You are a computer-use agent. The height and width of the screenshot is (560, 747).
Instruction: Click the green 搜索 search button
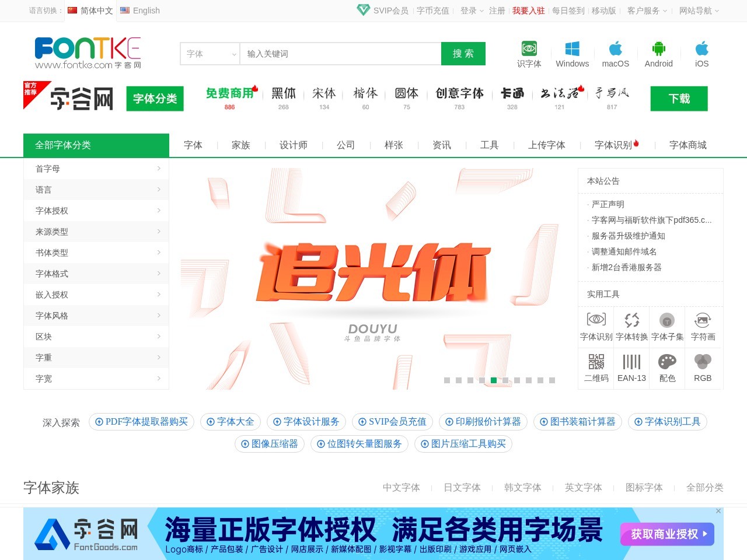[463, 54]
